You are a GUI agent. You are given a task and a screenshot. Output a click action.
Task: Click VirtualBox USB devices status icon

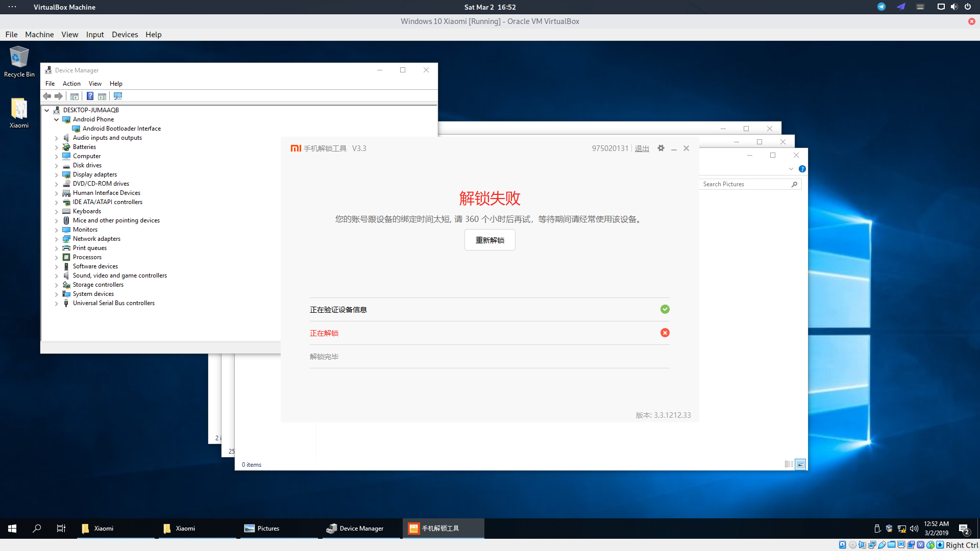tap(882, 545)
